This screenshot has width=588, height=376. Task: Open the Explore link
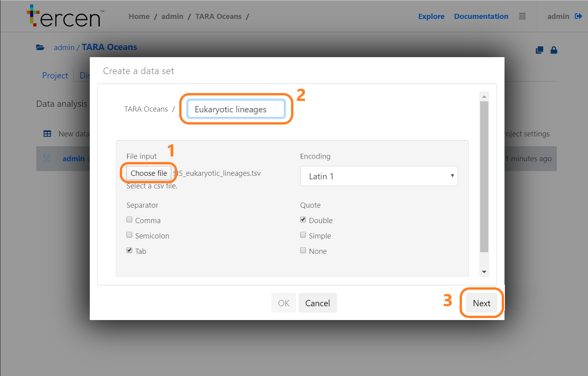[431, 17]
